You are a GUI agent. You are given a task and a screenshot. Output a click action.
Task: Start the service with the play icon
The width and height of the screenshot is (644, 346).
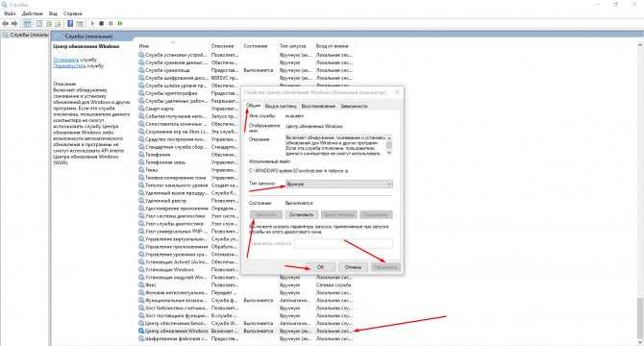pyautogui.click(x=92, y=24)
